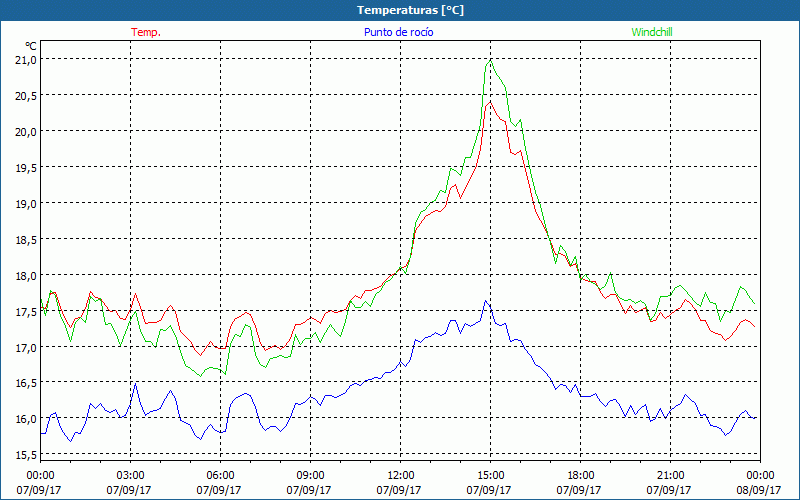Click the 'Temperaturas [°C]' chart title

click(x=410, y=10)
